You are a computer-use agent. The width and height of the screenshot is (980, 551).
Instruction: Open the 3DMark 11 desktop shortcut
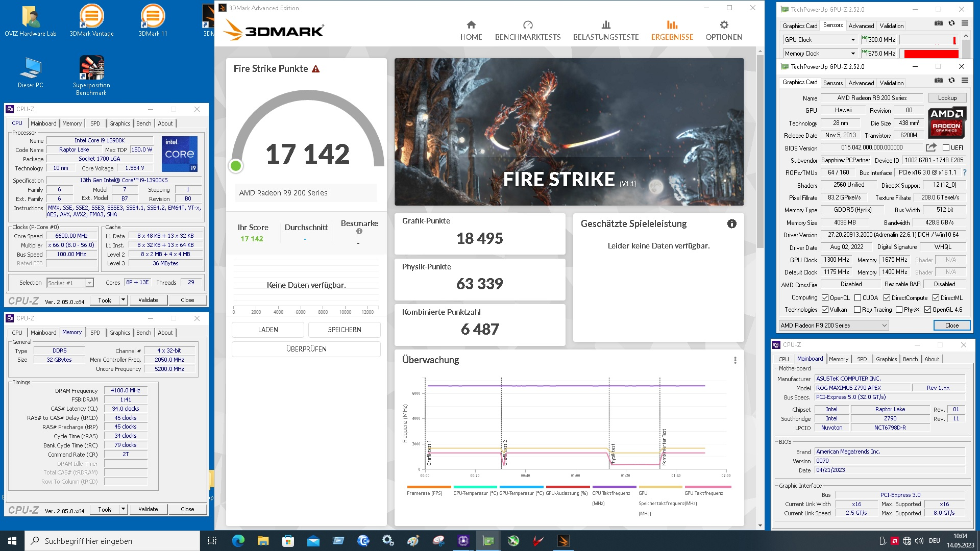(153, 21)
